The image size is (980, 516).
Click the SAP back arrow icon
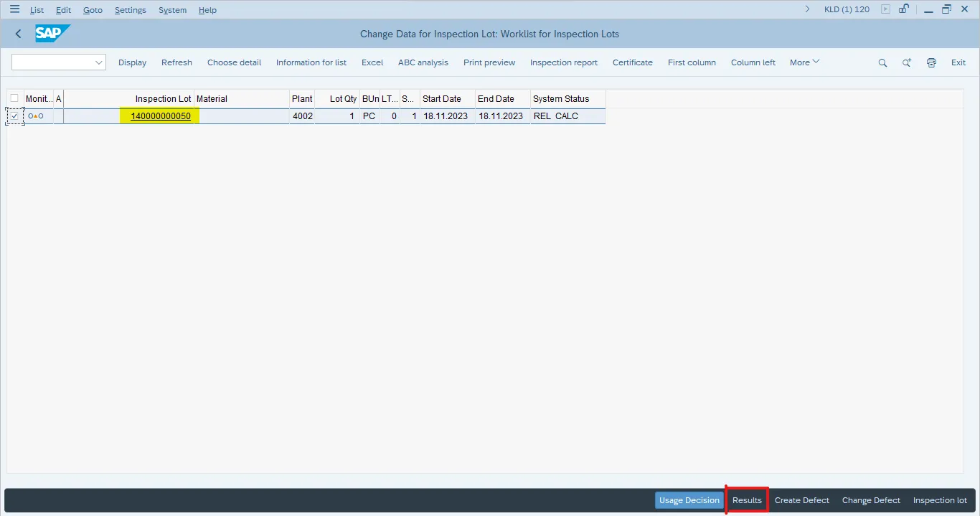point(18,34)
